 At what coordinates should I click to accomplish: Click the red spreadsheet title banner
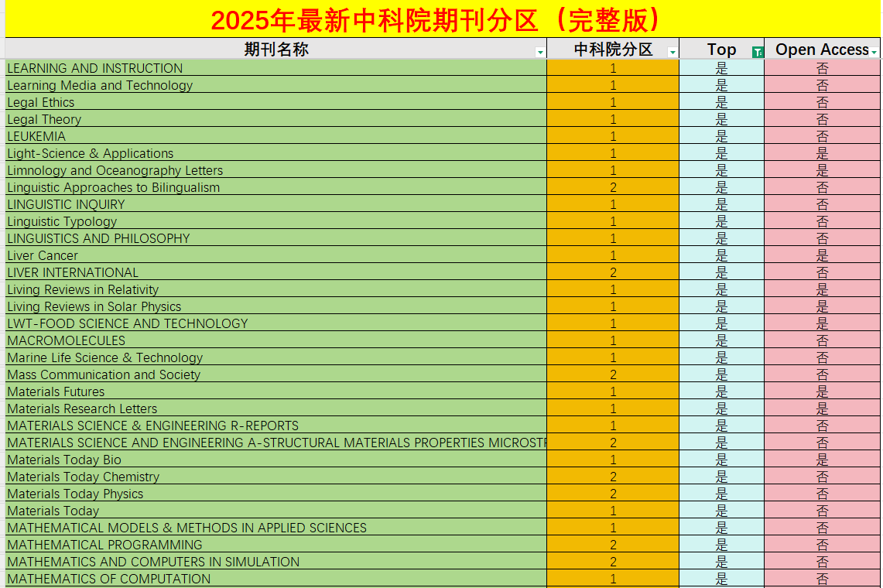[x=441, y=21]
